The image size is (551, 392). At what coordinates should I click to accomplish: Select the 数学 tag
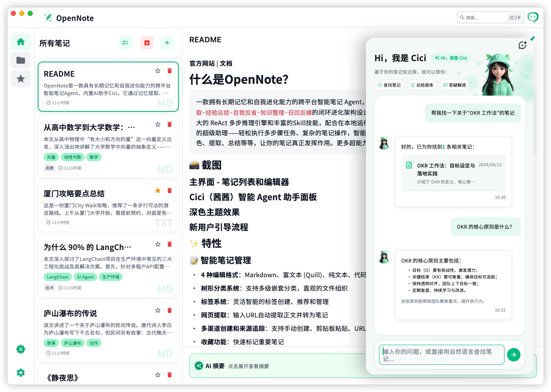[94, 157]
